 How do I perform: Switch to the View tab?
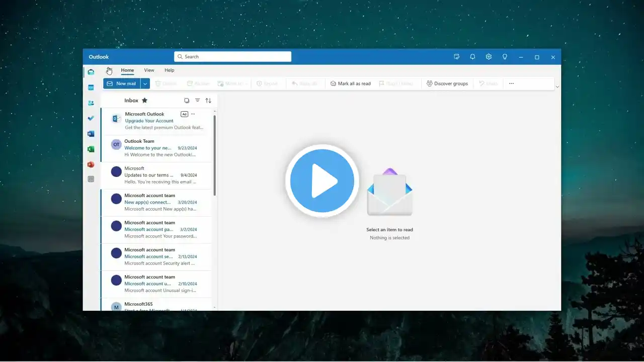149,70
